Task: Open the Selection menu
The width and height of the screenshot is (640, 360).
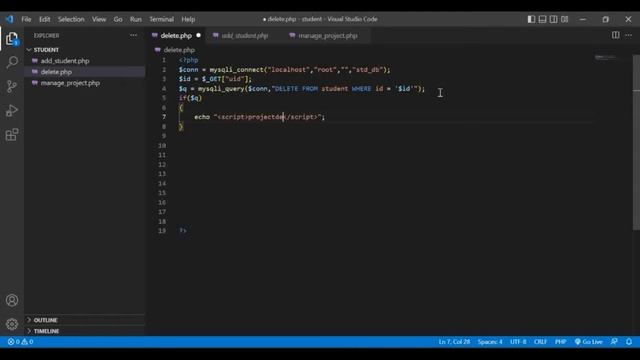Action: [71, 19]
